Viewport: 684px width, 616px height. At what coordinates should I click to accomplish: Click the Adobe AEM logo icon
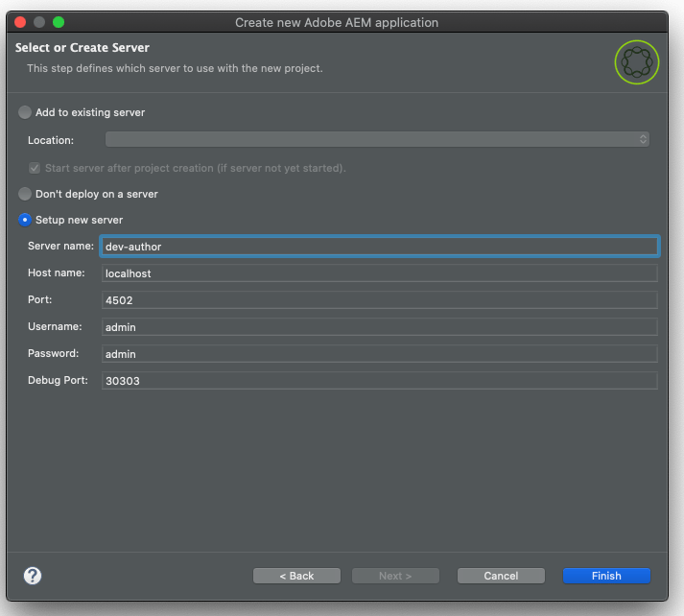tap(636, 62)
